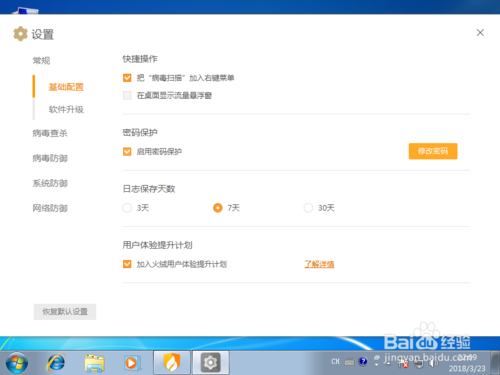Click CH input language indicator

[x=335, y=362]
